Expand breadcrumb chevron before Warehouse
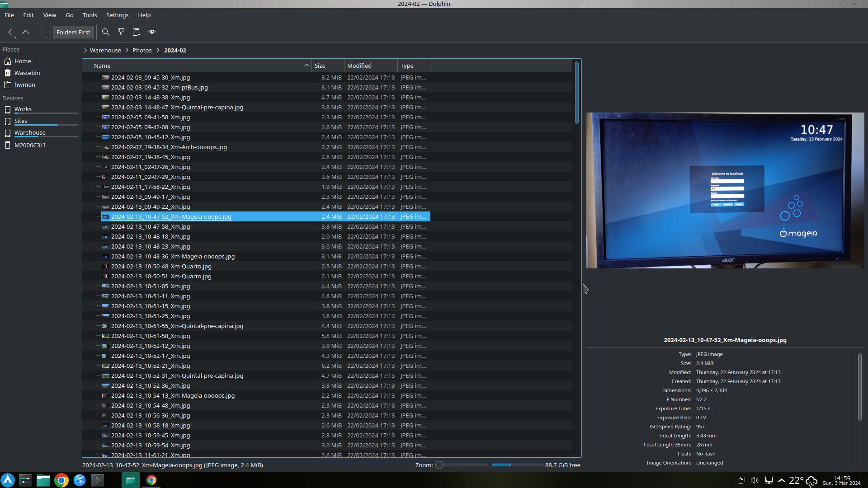868x488 pixels. coord(85,50)
